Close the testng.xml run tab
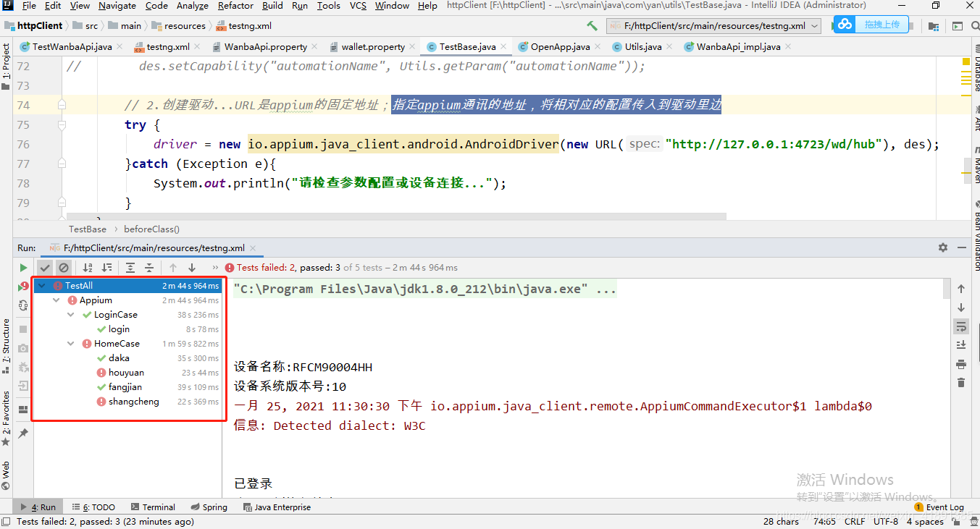The width and height of the screenshot is (980, 529). (253, 248)
